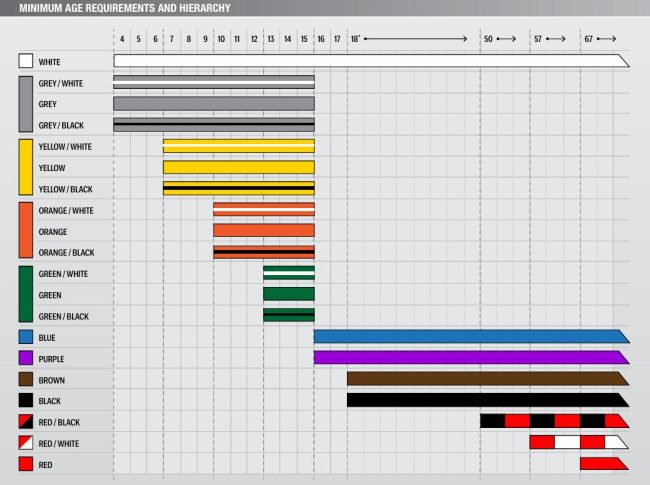Click the age 4 column header

point(122,38)
